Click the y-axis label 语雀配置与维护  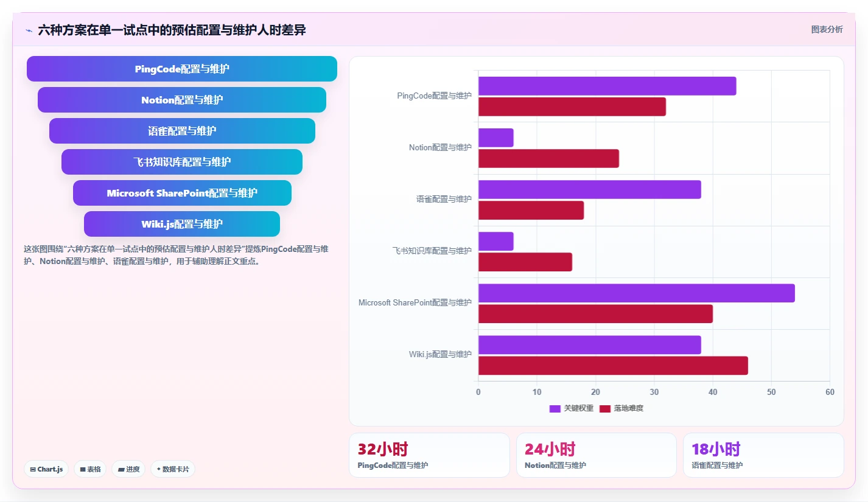pos(444,199)
